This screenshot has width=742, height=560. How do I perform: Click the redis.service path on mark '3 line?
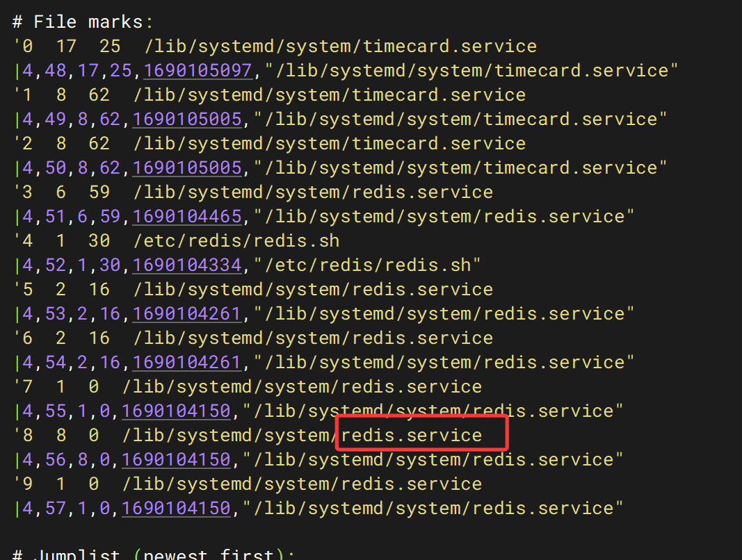(313, 192)
